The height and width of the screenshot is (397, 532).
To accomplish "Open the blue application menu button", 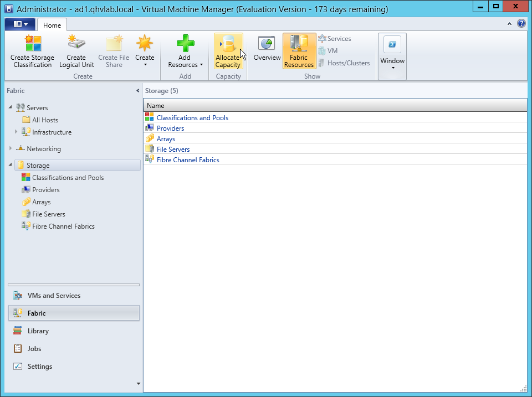I will [20, 24].
